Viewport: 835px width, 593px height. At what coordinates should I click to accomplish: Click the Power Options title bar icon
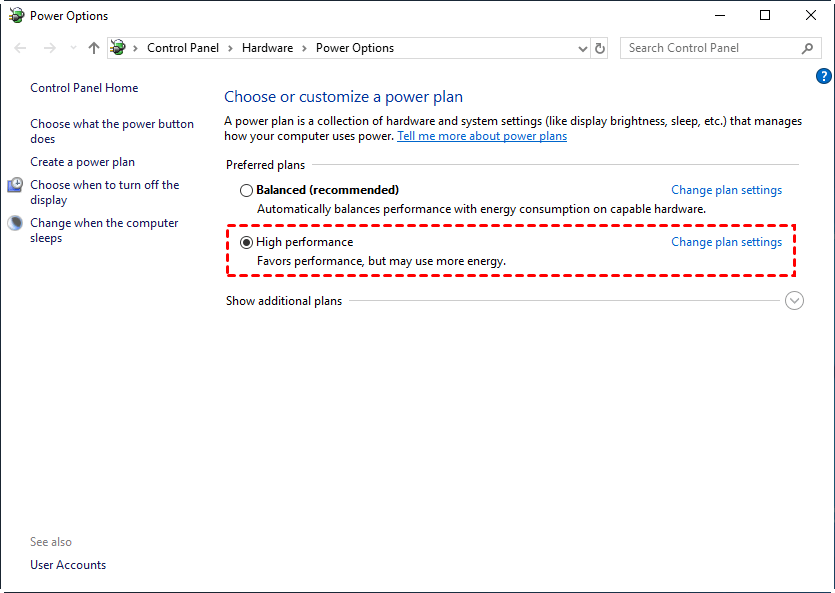pyautogui.click(x=17, y=15)
